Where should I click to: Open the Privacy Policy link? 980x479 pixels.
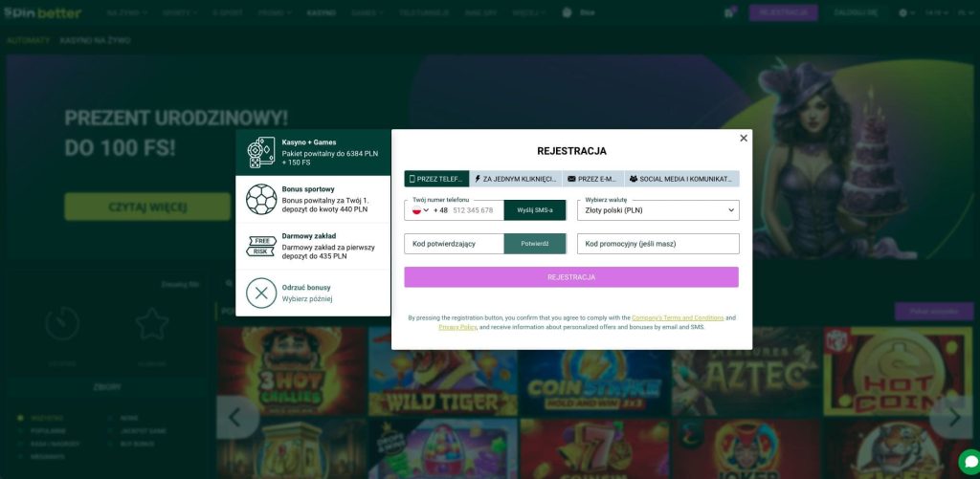[457, 327]
